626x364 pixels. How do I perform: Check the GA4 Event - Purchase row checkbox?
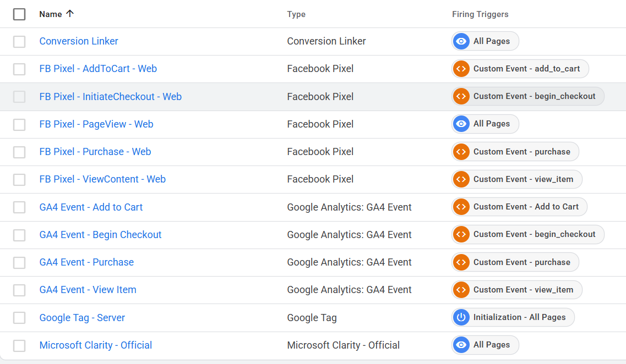coord(19,262)
